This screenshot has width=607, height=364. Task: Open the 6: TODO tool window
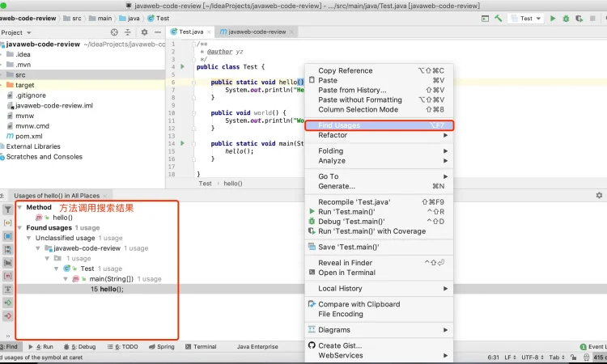(122, 346)
